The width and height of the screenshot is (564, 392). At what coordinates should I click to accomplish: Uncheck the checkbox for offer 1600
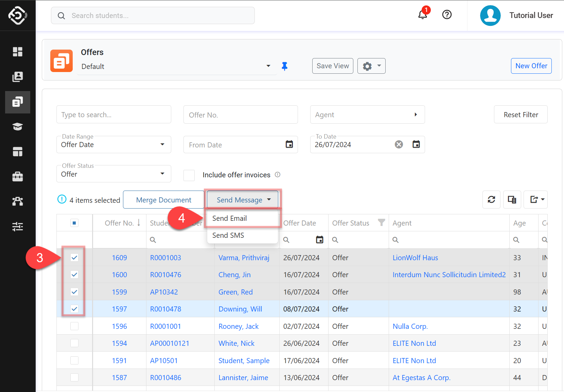tap(74, 274)
